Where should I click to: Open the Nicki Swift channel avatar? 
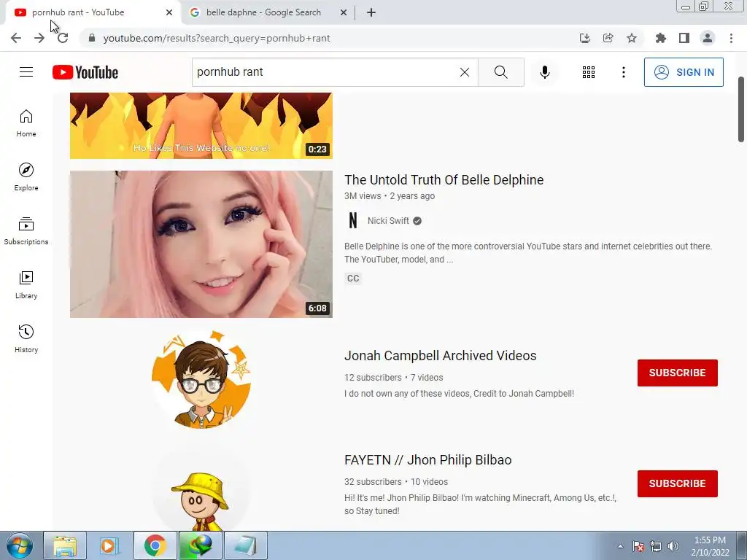point(353,220)
